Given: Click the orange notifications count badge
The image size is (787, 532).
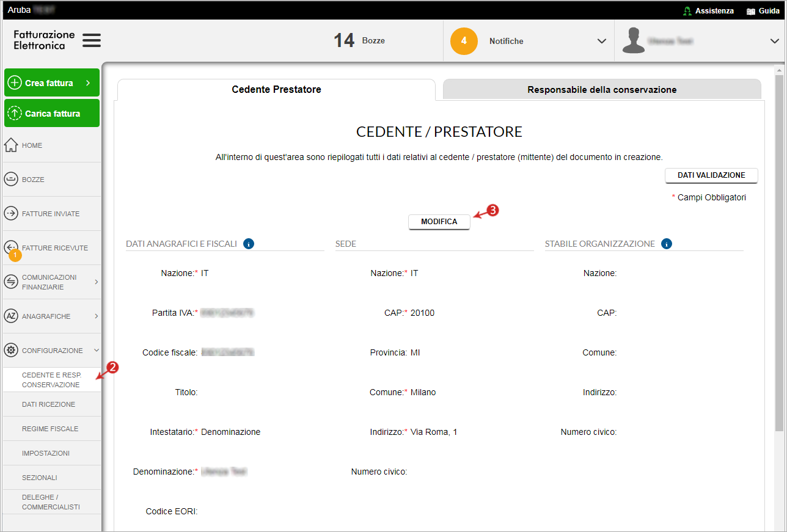Looking at the screenshot, I should tap(464, 41).
